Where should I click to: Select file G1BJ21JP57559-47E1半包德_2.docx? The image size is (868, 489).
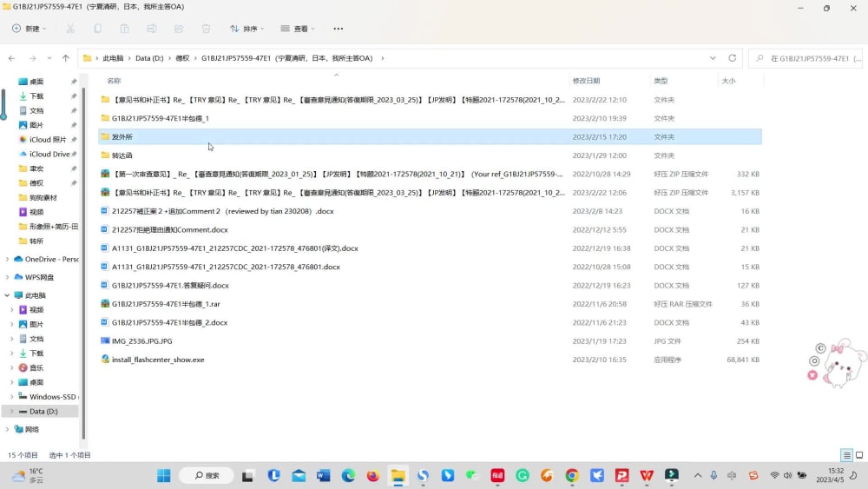pos(430,323)
